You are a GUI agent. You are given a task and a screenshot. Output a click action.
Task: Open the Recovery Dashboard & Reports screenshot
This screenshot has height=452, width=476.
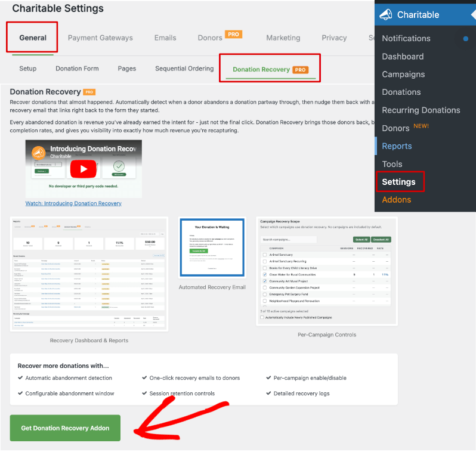pos(89,274)
